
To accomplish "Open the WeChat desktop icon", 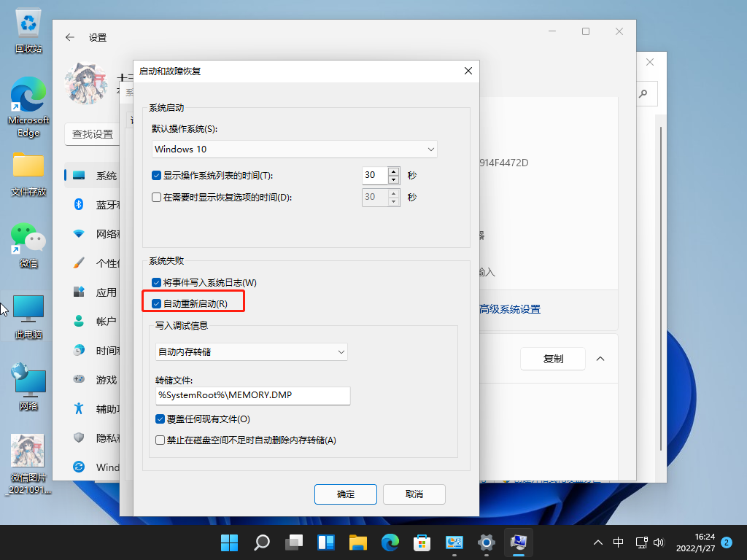I will click(x=28, y=239).
